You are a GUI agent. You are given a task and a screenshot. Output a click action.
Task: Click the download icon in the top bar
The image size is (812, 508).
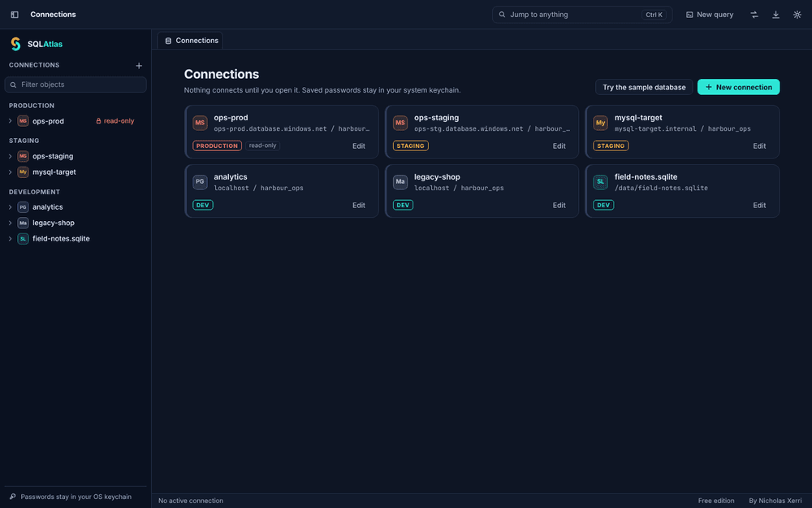click(x=775, y=15)
